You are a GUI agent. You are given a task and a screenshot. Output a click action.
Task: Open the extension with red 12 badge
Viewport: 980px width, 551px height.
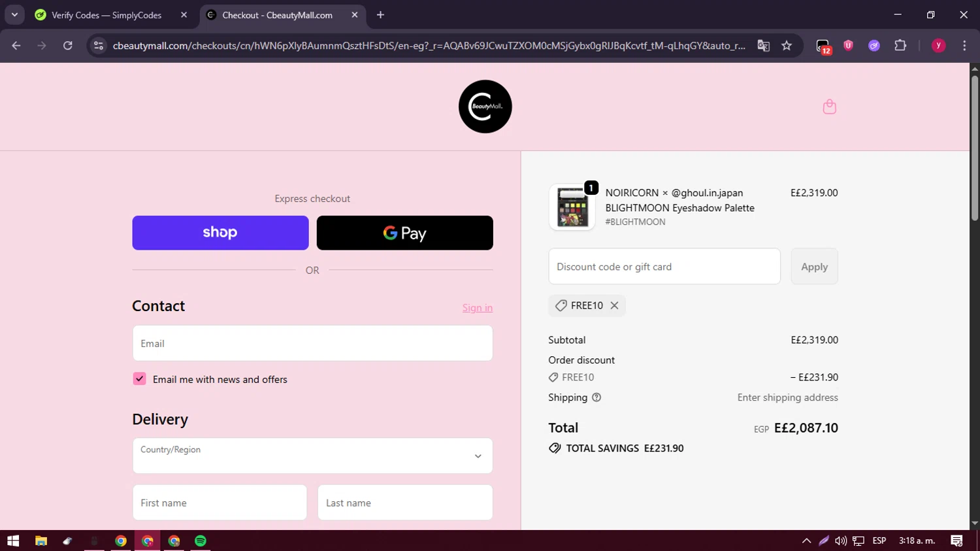click(823, 46)
